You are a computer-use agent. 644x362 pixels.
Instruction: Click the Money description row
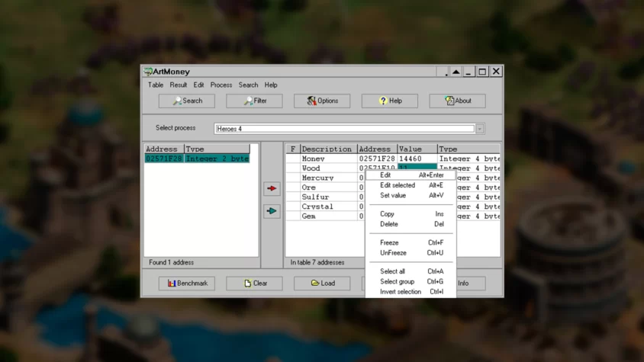[329, 159]
